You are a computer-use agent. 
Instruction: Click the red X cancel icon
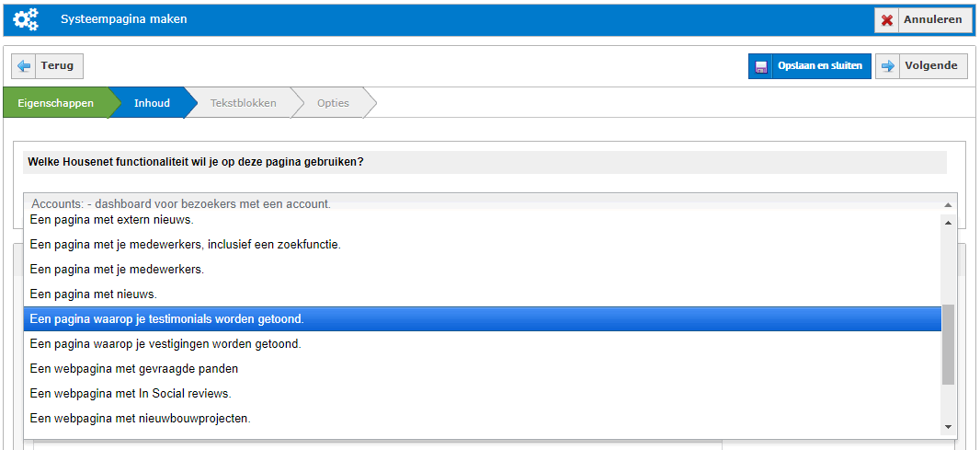[x=886, y=20]
